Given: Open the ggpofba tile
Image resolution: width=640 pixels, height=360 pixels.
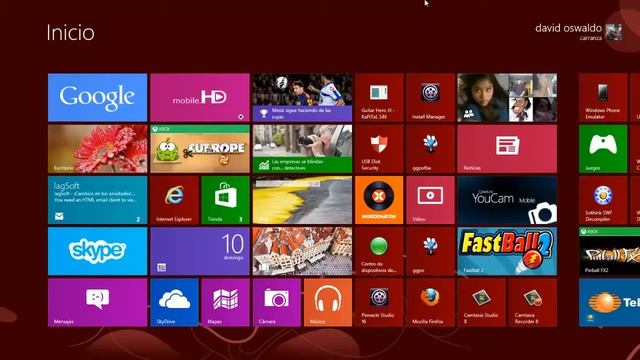Looking at the screenshot, I should click(x=430, y=149).
